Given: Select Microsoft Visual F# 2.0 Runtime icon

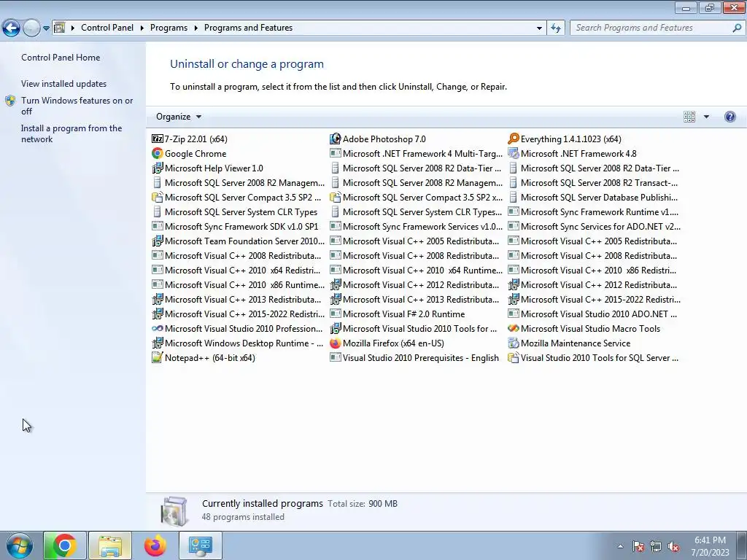Looking at the screenshot, I should tap(336, 314).
